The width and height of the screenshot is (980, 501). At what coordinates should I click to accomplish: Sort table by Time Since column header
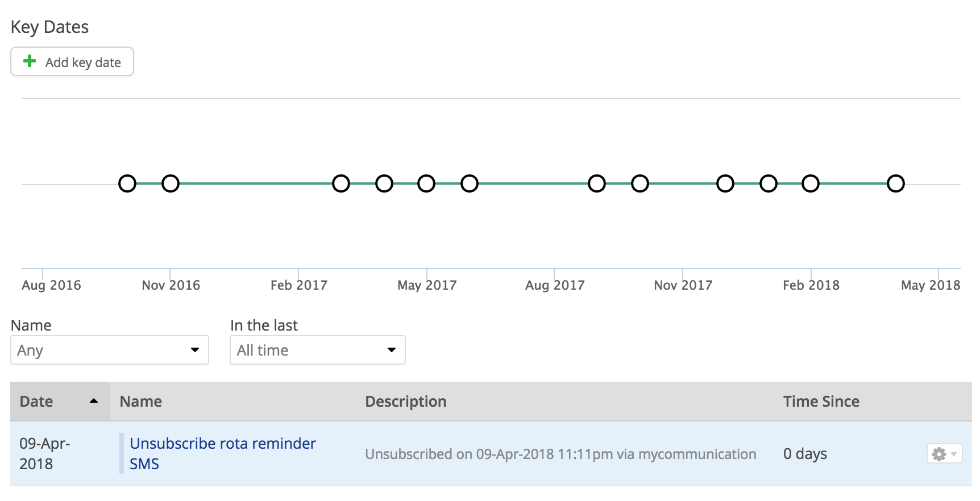[x=821, y=402]
